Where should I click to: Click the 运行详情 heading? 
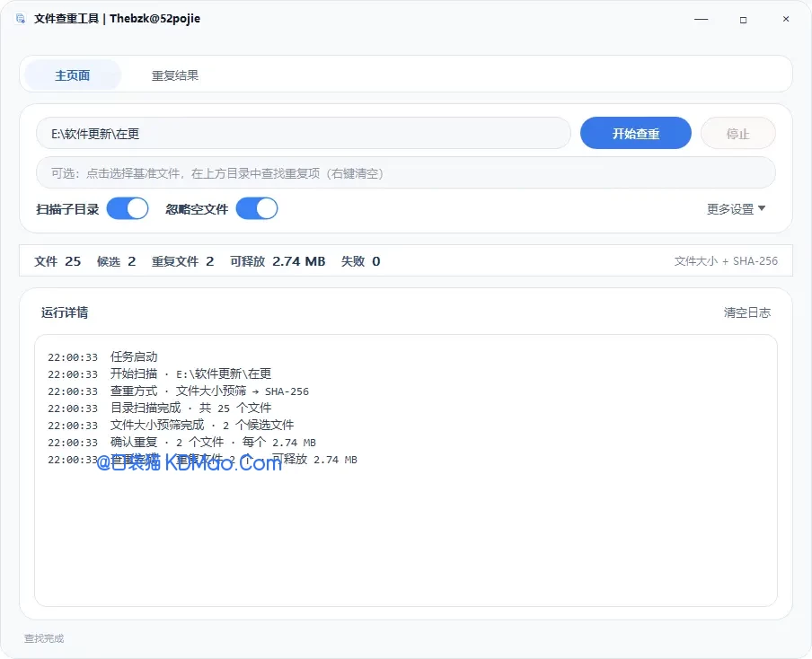[x=65, y=312]
